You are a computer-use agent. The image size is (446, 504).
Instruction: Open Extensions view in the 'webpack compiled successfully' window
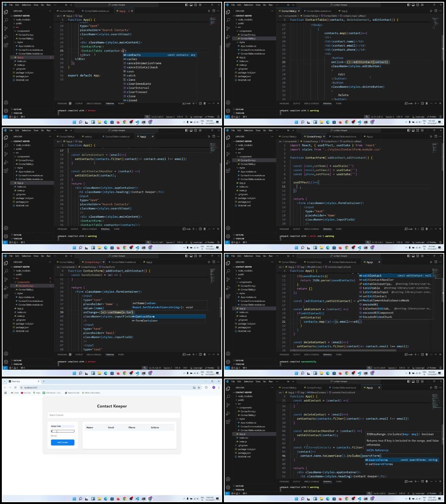click(x=228, y=296)
